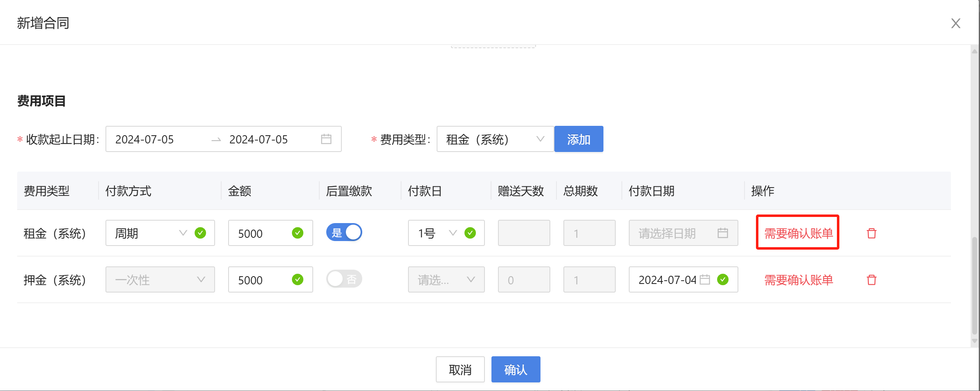
Task: Click calendar icon in 租金 row 付款日期
Action: point(722,233)
